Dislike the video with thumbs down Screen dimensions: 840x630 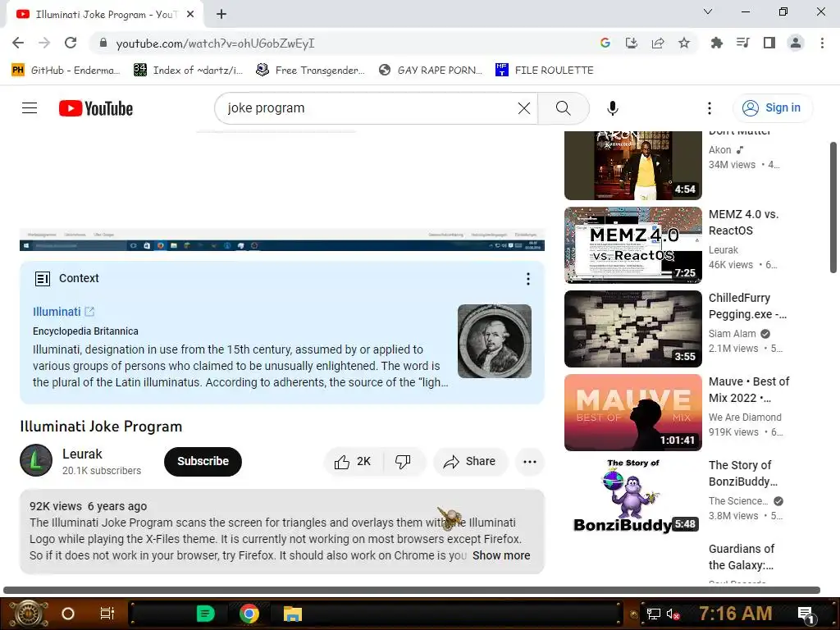point(403,462)
